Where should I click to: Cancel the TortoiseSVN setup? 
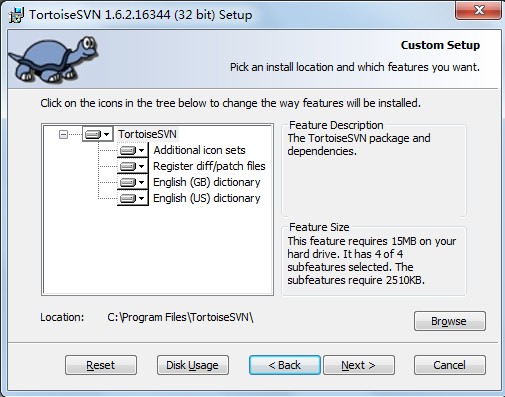pyautogui.click(x=450, y=365)
